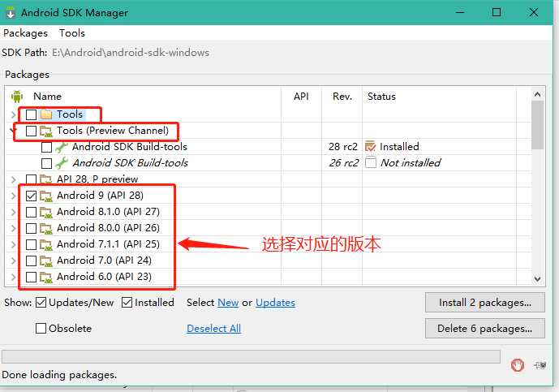Expand the Android 7.0 (API 24) node
559x392 pixels.
tap(14, 261)
